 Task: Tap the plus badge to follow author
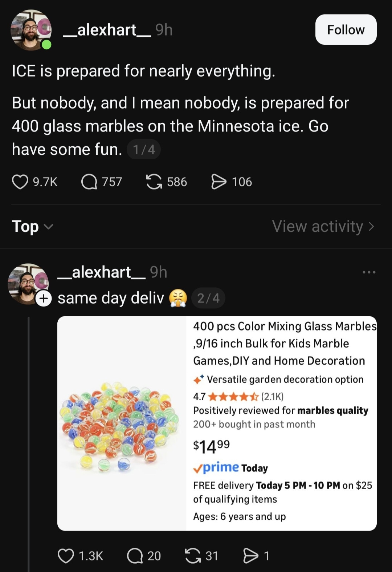point(44,299)
